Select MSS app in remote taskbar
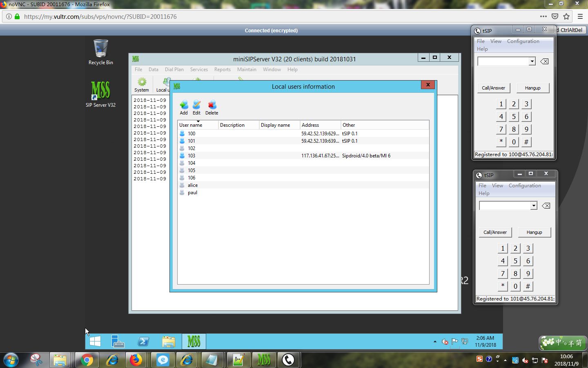Screen dimensions: 588x368 (x=194, y=341)
